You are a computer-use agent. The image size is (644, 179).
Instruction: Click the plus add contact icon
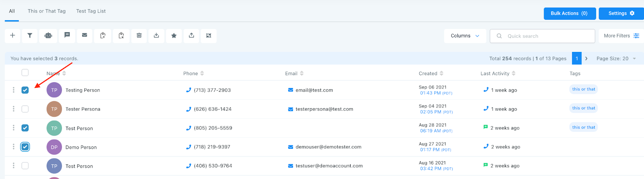coord(12,35)
